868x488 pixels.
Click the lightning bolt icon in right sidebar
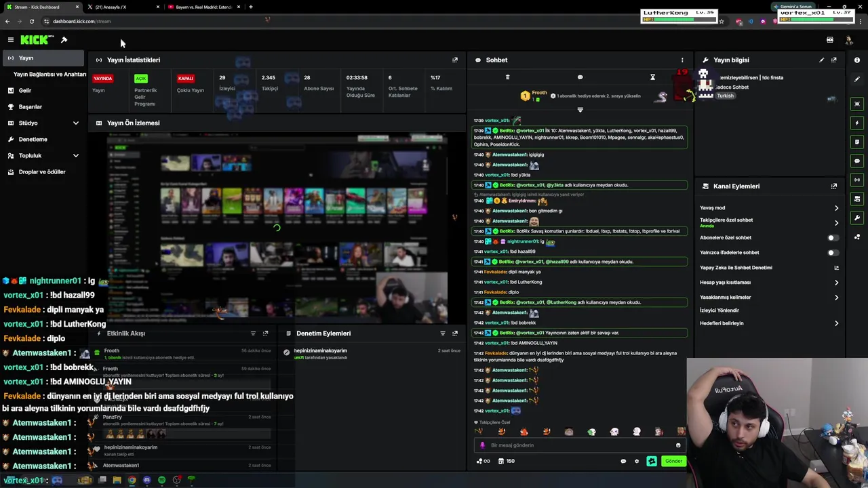pos(857,123)
